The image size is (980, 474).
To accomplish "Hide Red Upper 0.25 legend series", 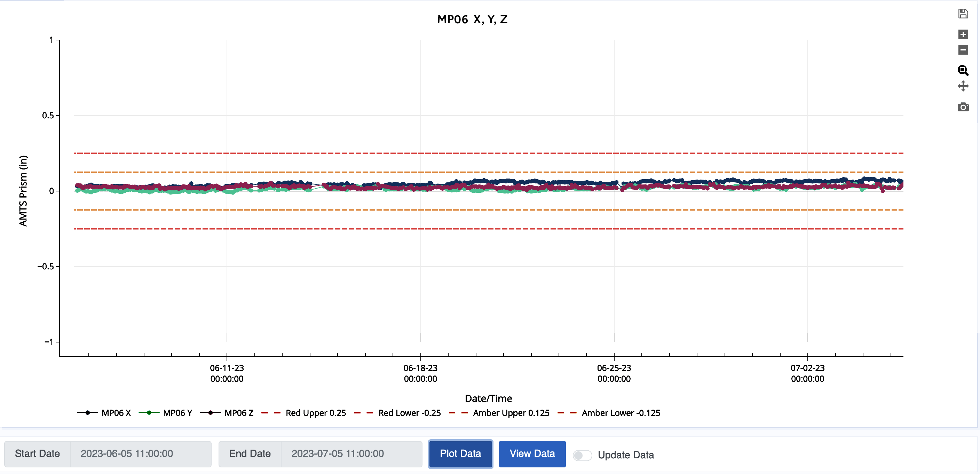I will 303,413.
